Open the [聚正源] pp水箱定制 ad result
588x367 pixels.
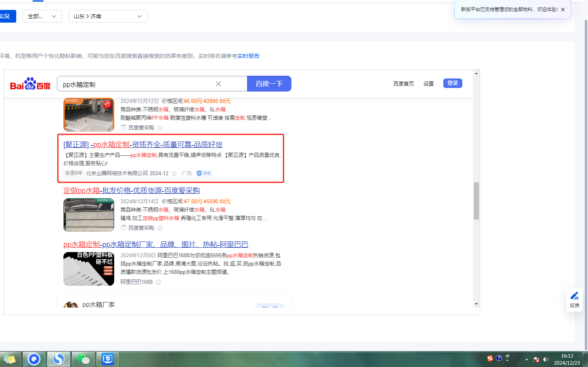143,145
